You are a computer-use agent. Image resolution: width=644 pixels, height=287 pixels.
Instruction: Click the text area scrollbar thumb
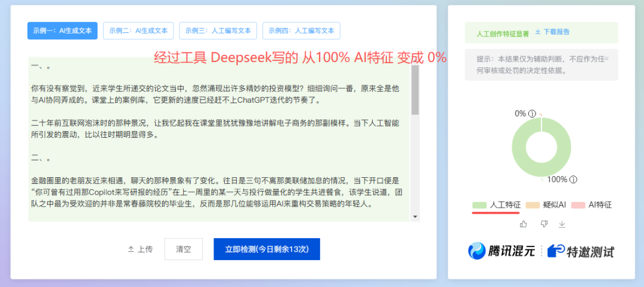415,90
